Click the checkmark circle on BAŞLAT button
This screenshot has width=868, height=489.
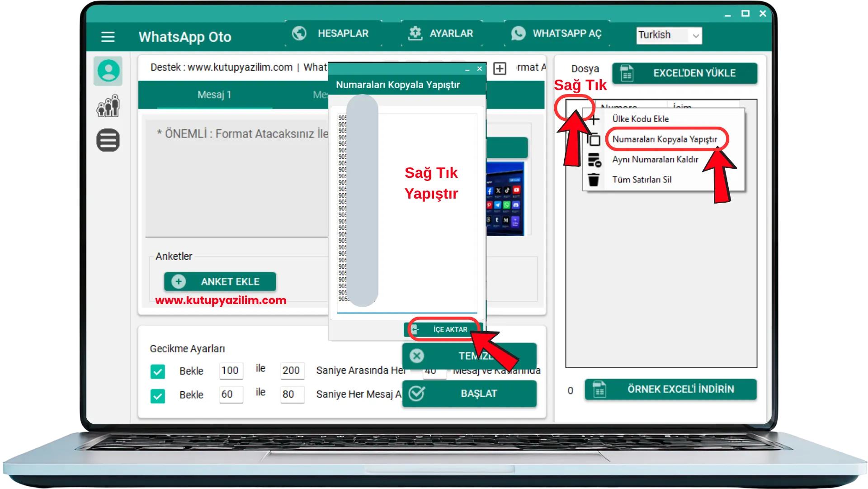pyautogui.click(x=417, y=394)
